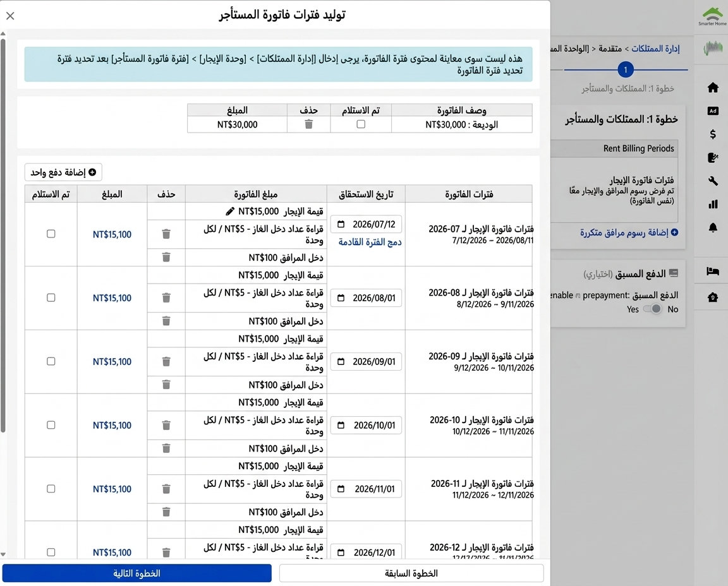Image resolution: width=728 pixels, height=586 pixels.
Task: Click the scrollbar up arrow in dialog
Action: click(x=3, y=33)
